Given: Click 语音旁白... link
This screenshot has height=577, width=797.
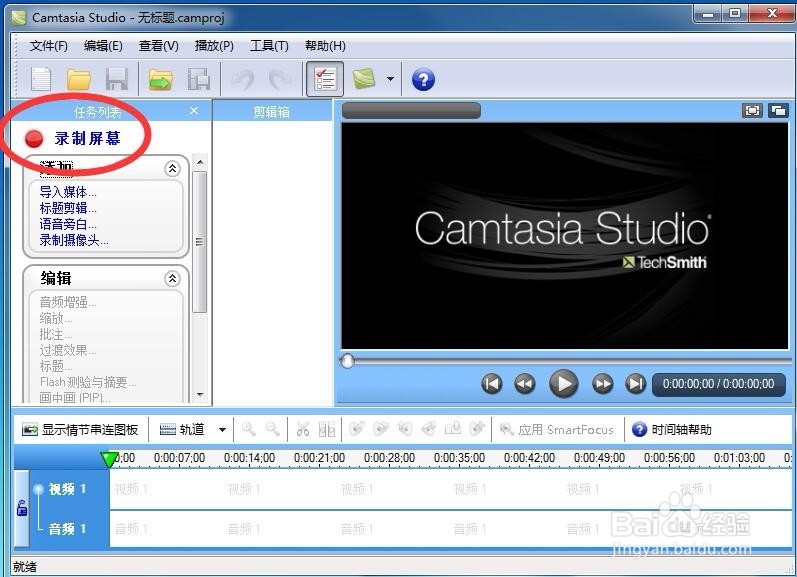Looking at the screenshot, I should [68, 224].
